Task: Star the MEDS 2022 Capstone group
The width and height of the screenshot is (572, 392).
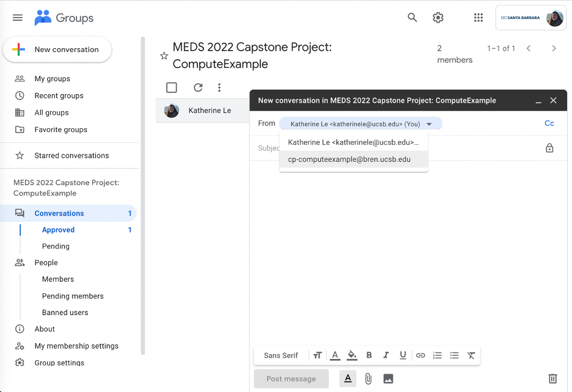Action: (x=164, y=56)
